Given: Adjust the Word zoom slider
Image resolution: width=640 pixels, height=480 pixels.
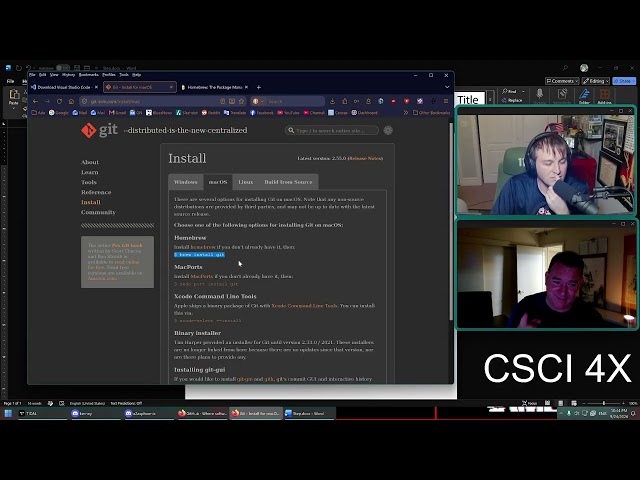Looking at the screenshot, I should [x=604, y=403].
